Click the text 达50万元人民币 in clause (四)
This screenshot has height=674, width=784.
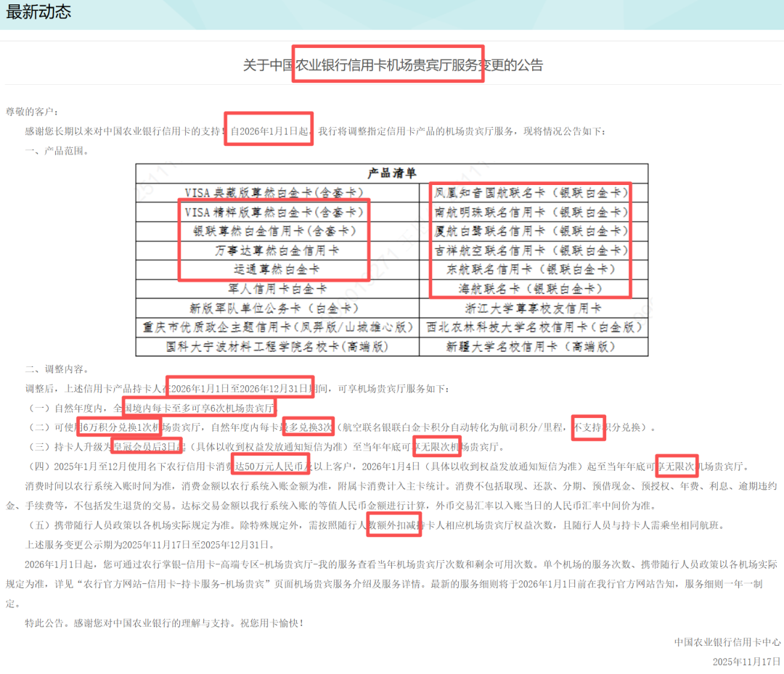click(270, 467)
